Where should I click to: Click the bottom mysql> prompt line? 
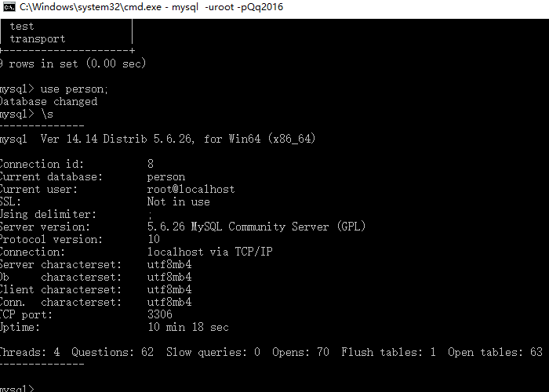(17, 388)
